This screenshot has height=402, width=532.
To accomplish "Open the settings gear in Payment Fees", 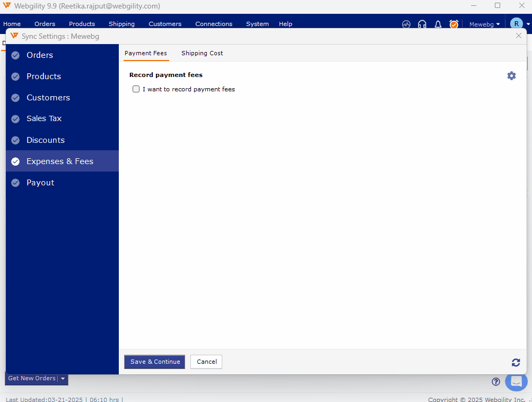I will coord(511,76).
